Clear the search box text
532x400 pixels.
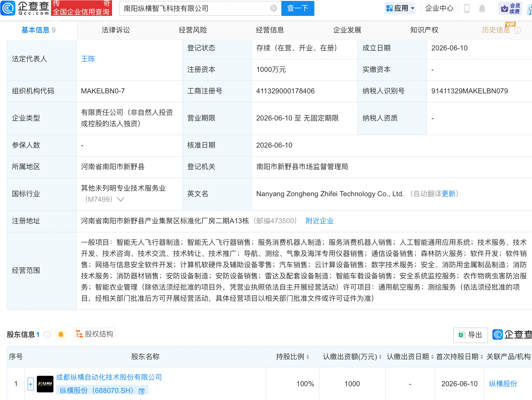click(274, 8)
